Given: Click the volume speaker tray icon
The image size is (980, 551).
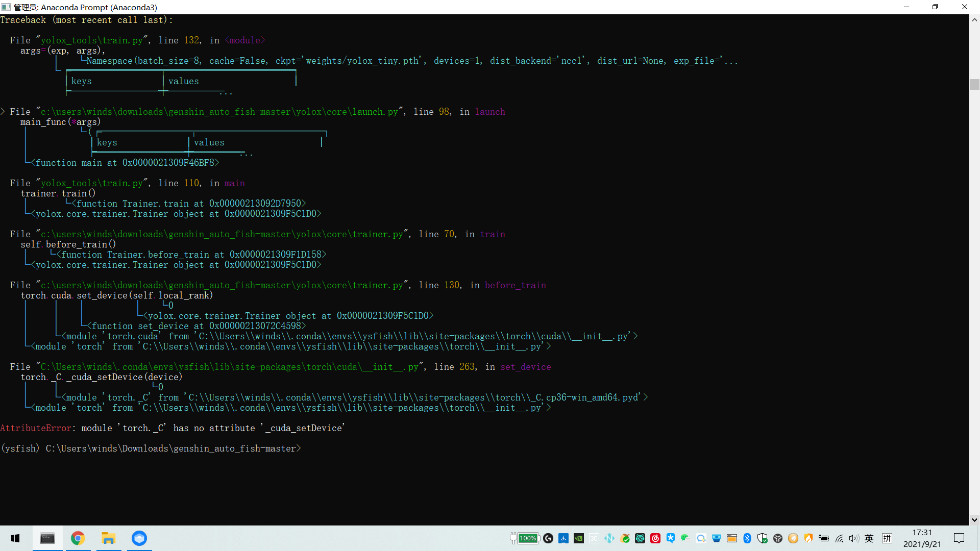Looking at the screenshot, I should click(x=854, y=538).
